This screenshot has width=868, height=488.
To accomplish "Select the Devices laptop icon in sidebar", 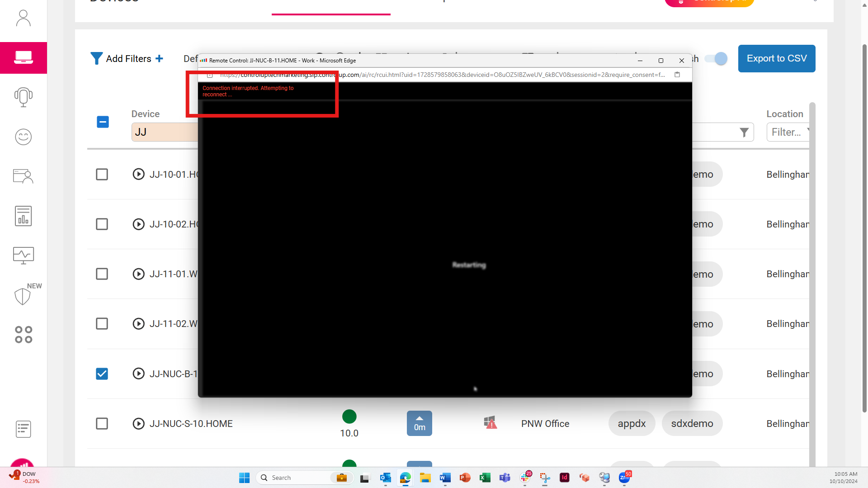I will tap(24, 57).
